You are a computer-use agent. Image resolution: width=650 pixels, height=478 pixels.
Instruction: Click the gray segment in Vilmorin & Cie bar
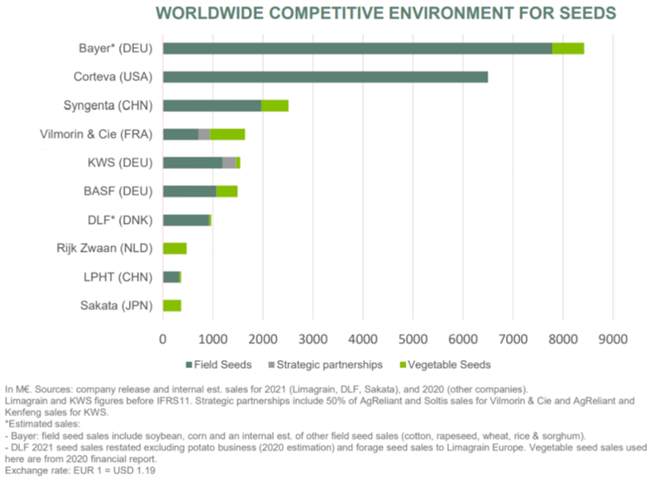click(x=204, y=134)
